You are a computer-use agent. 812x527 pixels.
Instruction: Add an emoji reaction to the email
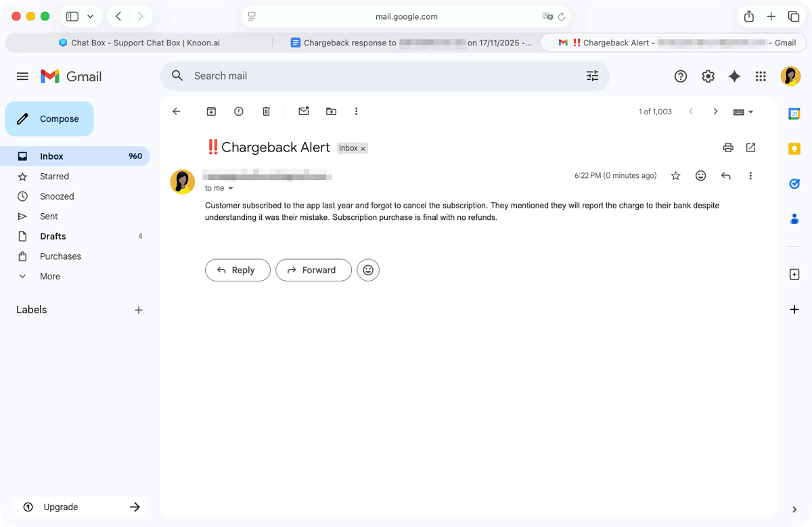pos(700,175)
